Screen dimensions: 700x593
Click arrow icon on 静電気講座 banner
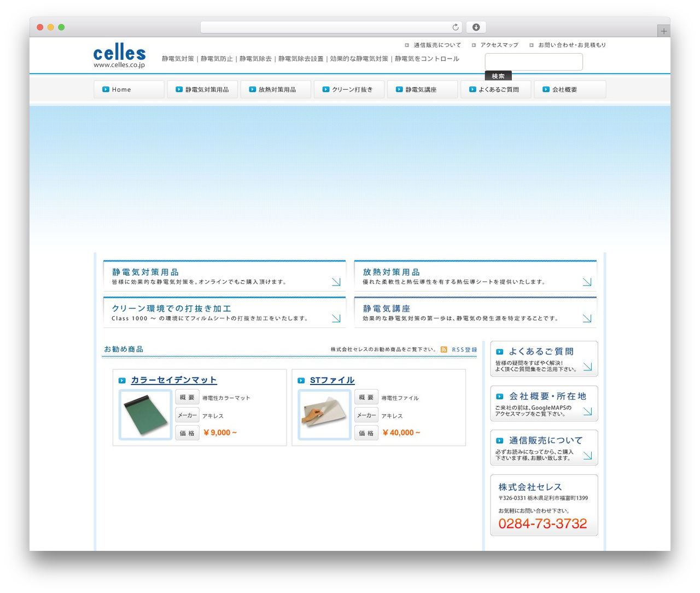click(x=587, y=318)
